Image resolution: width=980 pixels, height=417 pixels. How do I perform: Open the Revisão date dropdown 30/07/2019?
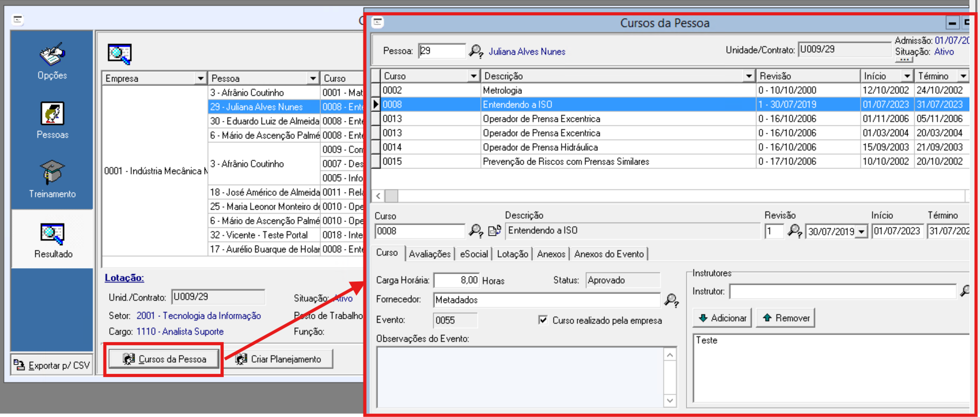click(x=861, y=231)
